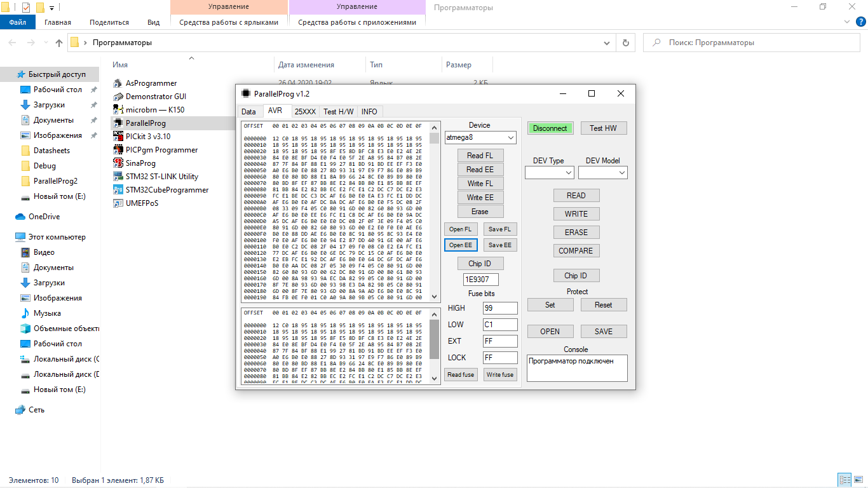
Task: Click the up-one-level arrow in Explorer
Action: (59, 43)
